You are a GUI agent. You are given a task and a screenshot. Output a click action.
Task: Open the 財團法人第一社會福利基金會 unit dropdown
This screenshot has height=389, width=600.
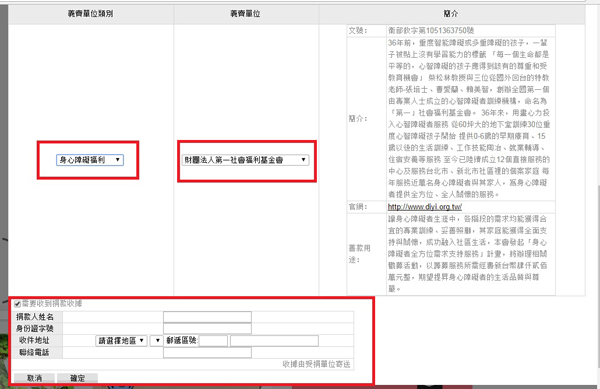tap(245, 160)
